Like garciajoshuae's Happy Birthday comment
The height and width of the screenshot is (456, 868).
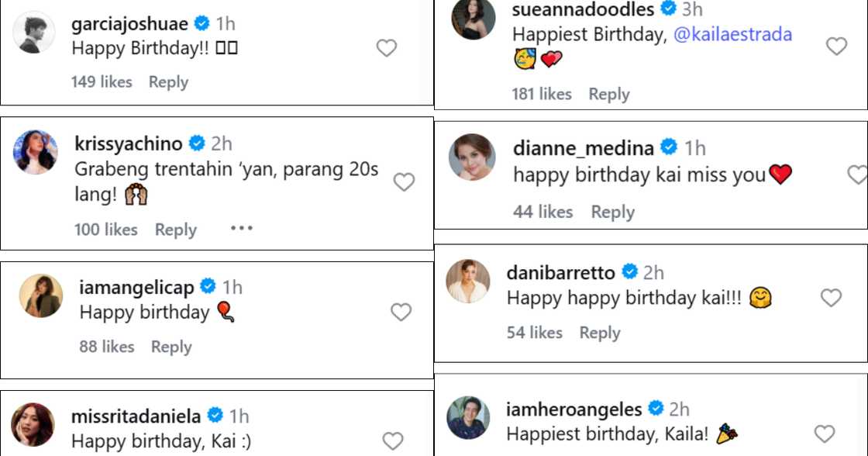point(386,48)
